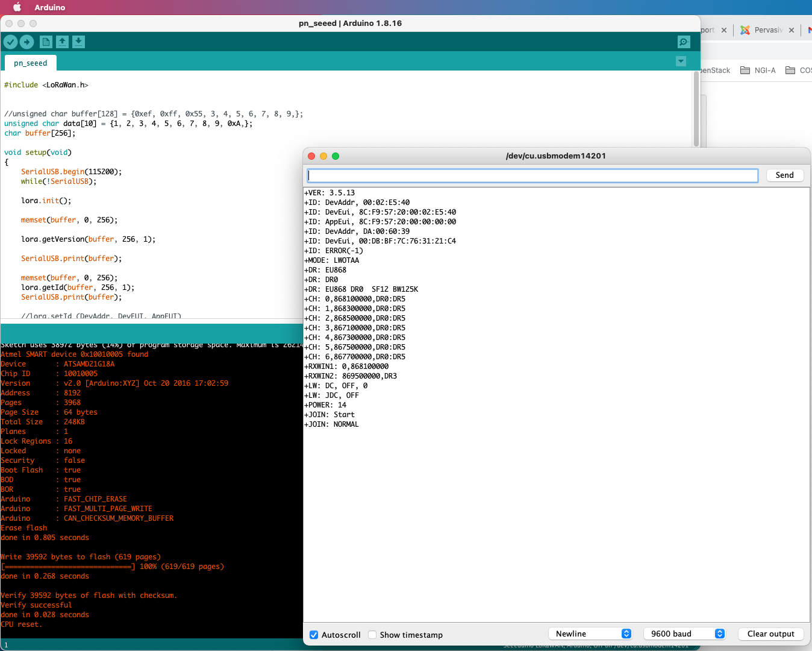Click the serial monitor input field
Screen dimensions: 812x651
point(532,175)
